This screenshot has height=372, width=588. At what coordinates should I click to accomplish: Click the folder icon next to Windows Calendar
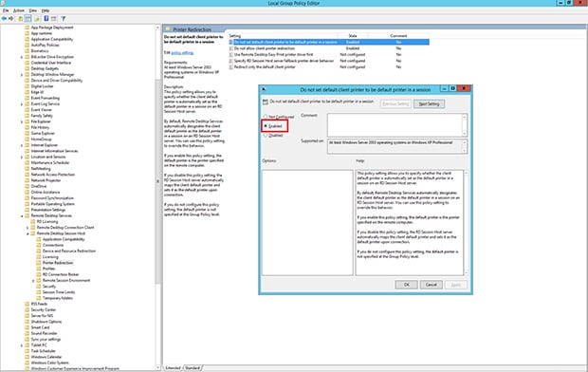pos(27,357)
